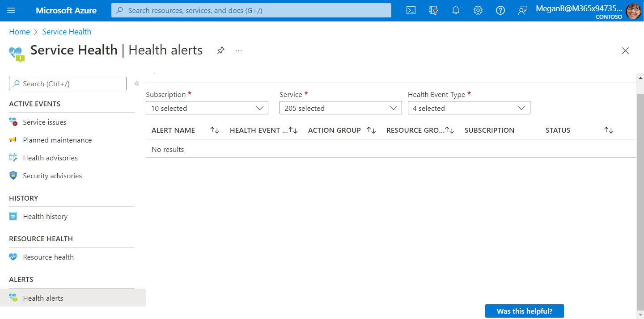This screenshot has height=319, width=644.
Task: Click the Was this helpful? button
Action: tap(525, 311)
